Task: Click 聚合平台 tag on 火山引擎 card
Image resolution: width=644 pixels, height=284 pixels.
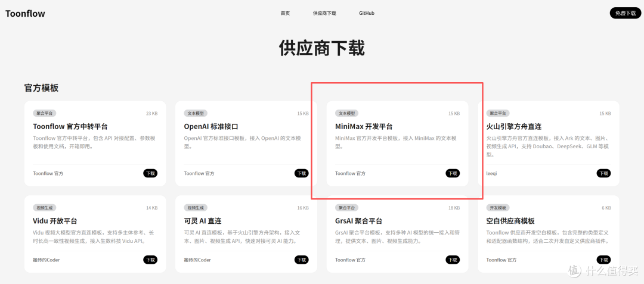Action: [x=498, y=113]
